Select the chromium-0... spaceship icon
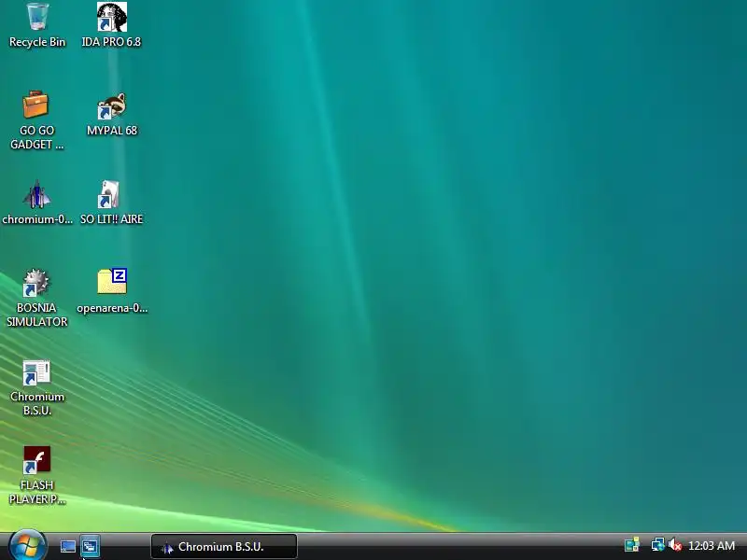This screenshot has height=560, width=747. click(36, 202)
